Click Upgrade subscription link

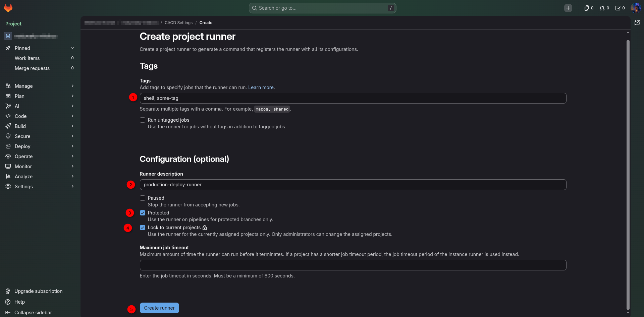[x=39, y=291]
